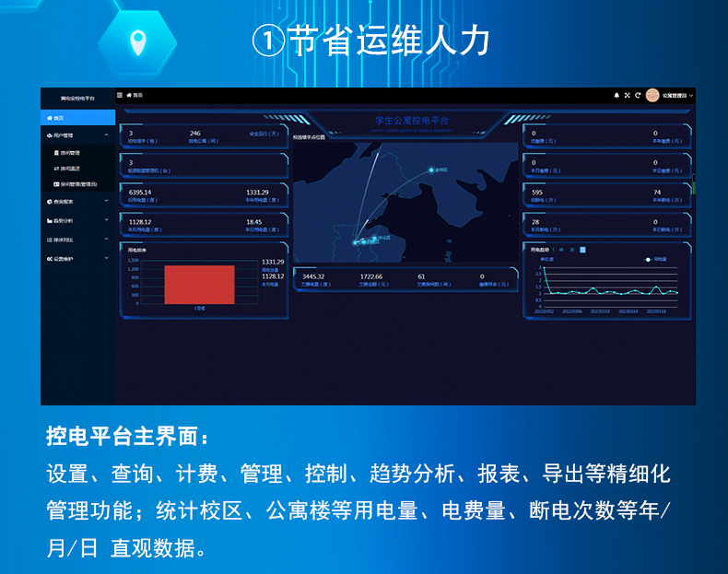Click the 1722.66 arrears amount value
This screenshot has width=728, height=574.
[x=371, y=276]
